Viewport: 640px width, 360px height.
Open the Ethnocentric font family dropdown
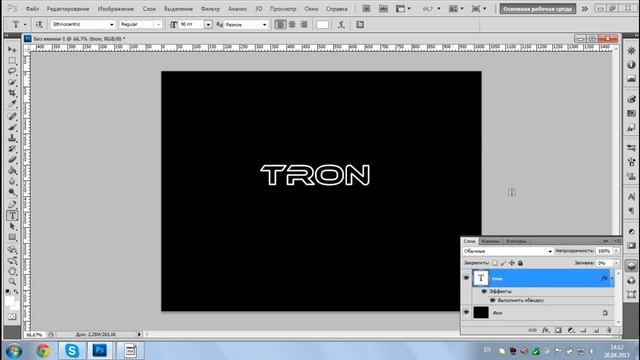[x=111, y=24]
